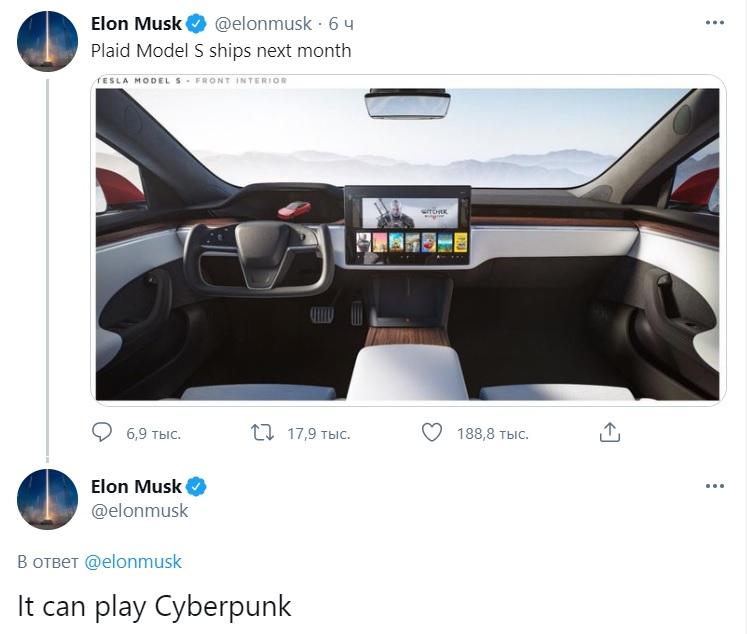Click the Elon Musk name on reply tweet
This screenshot has height=634, width=747.
pyautogui.click(x=136, y=487)
